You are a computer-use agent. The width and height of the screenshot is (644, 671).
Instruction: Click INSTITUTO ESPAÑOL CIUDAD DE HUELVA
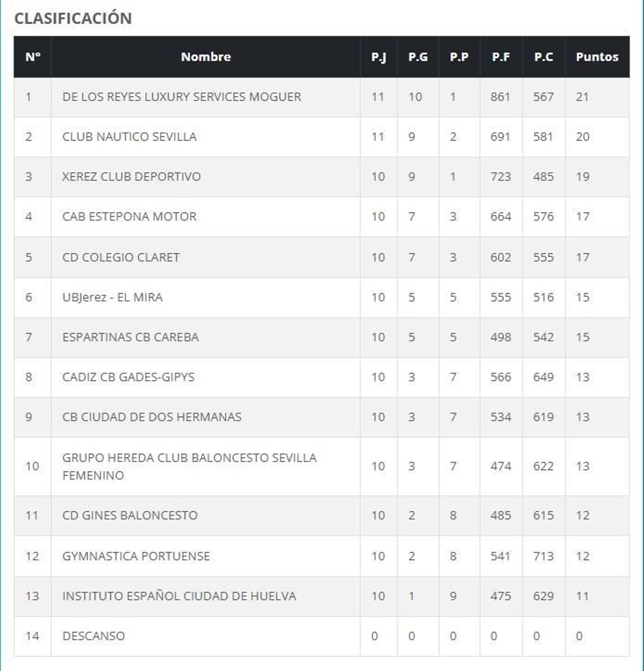pyautogui.click(x=179, y=596)
